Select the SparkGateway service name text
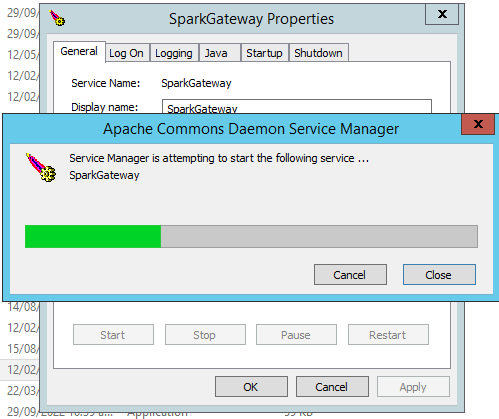499x419 pixels. (x=196, y=83)
